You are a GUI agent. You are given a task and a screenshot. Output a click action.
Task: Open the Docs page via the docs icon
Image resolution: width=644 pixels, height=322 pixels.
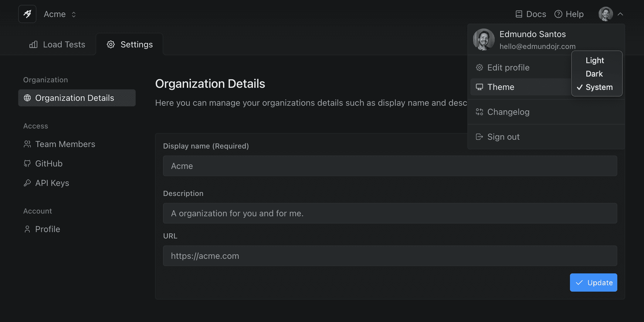click(x=519, y=14)
